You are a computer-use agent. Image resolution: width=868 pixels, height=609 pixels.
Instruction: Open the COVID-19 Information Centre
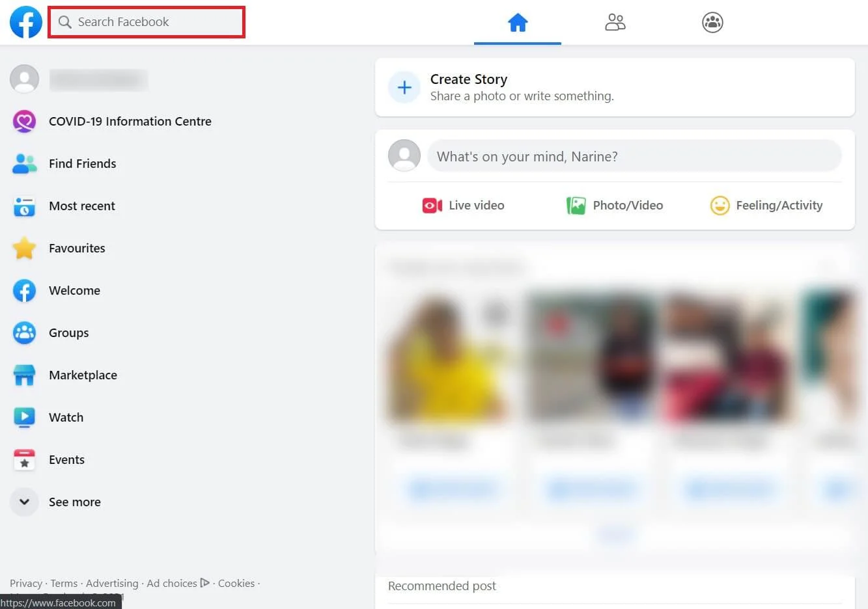point(130,121)
